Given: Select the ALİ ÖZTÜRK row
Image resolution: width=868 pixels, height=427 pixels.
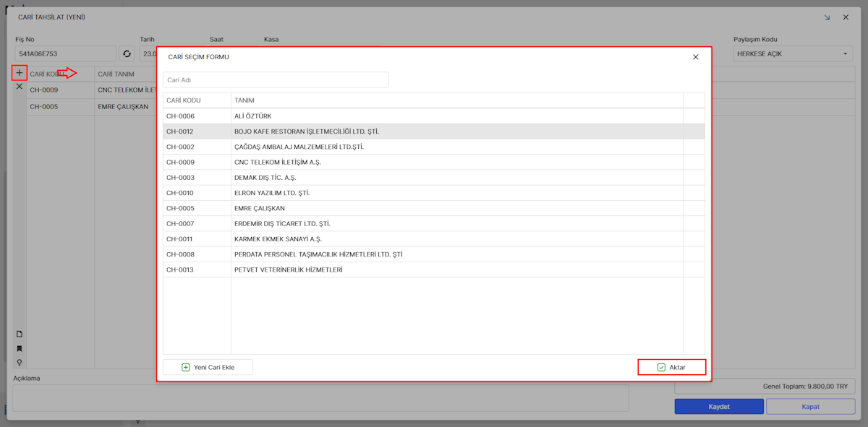Looking at the screenshot, I should [x=252, y=116].
